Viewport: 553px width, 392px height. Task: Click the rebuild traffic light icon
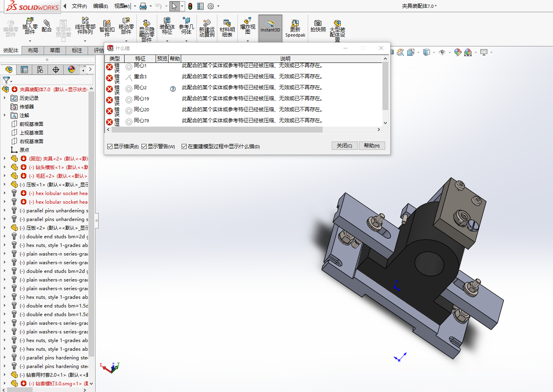click(x=190, y=6)
